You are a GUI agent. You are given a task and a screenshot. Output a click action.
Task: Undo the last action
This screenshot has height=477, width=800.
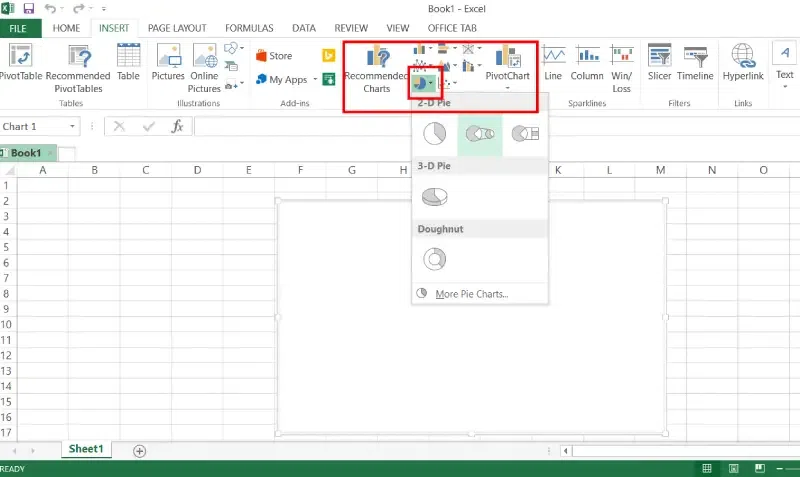click(50, 8)
